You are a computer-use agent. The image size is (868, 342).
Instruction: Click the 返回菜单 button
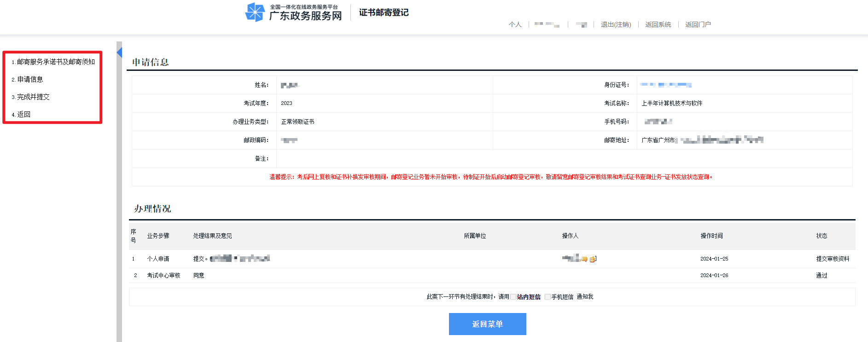(487, 324)
